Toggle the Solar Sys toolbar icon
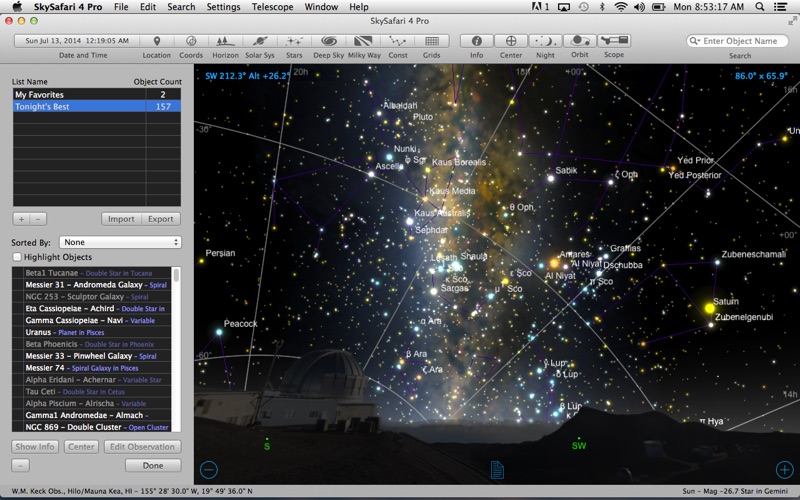This screenshot has width=800, height=500. tap(260, 41)
